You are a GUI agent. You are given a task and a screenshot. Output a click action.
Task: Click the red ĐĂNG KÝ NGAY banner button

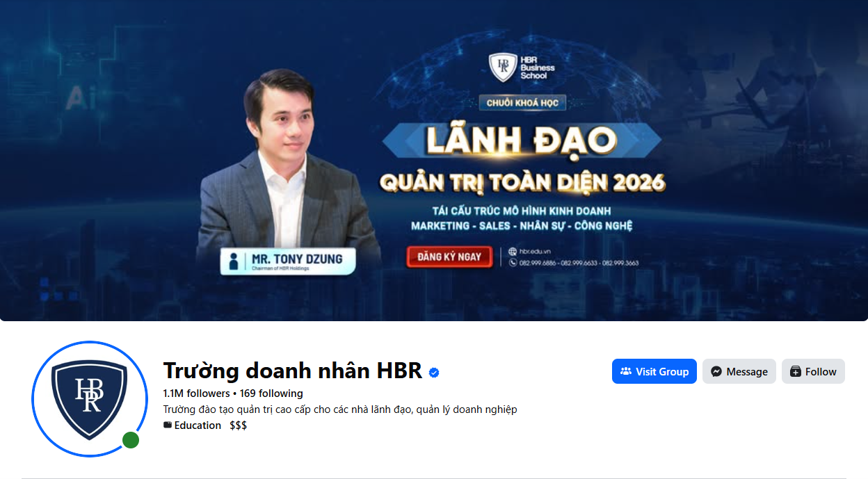(x=449, y=257)
